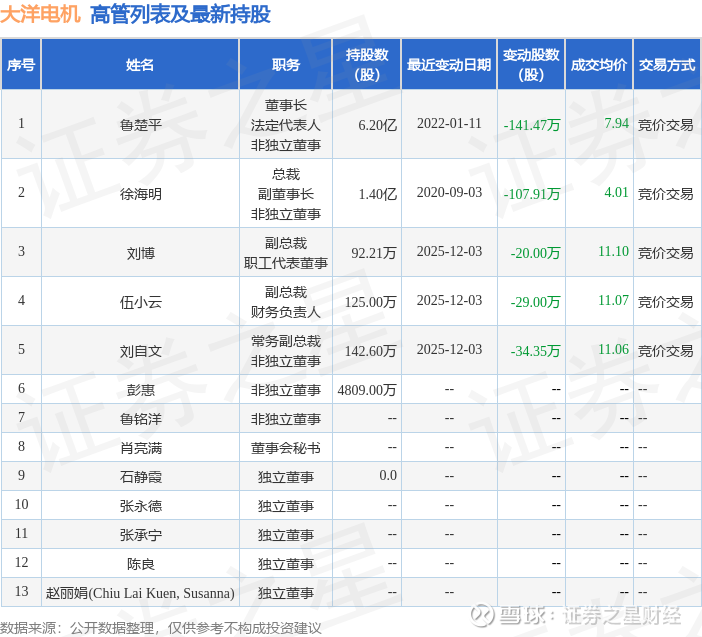This screenshot has width=702, height=637.
Task: Select the name 陈良
Action: click(x=141, y=564)
